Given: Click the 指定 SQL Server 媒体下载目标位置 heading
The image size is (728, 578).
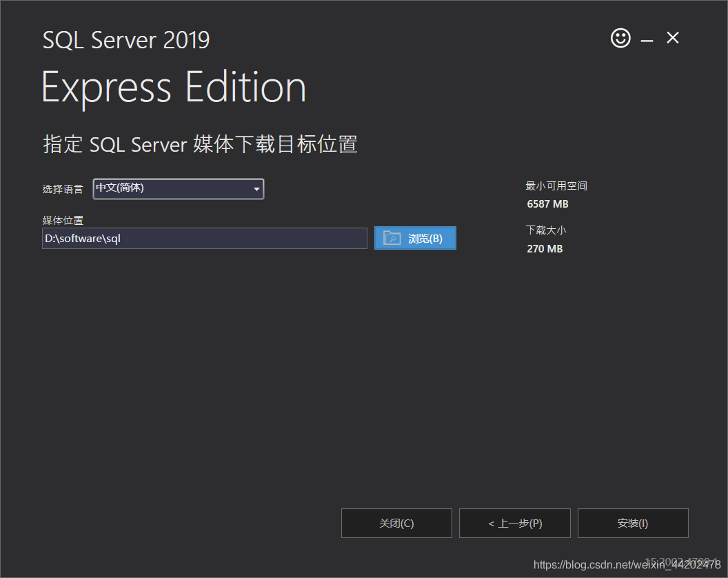Looking at the screenshot, I should coord(200,144).
